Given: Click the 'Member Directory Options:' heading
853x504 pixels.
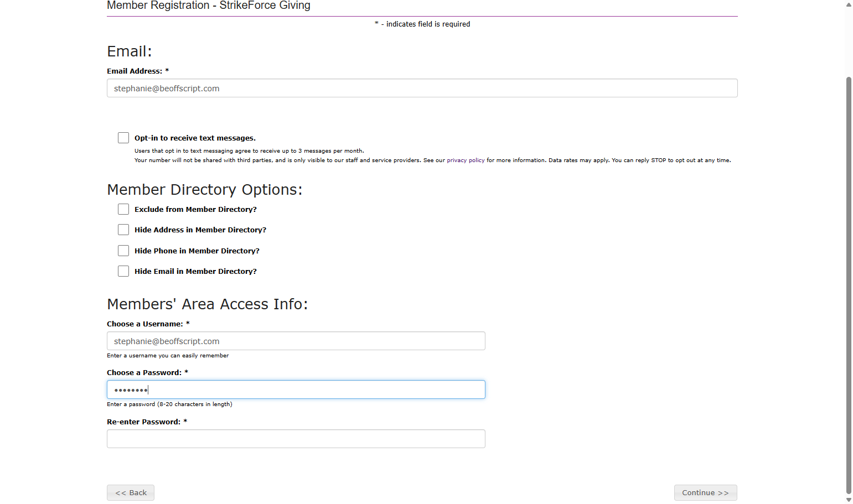Looking at the screenshot, I should pyautogui.click(x=205, y=190).
